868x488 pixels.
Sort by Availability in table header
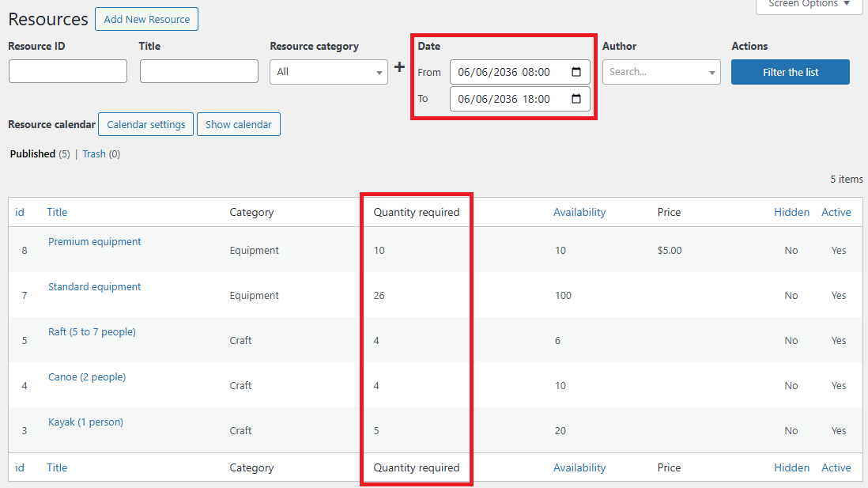click(x=579, y=212)
